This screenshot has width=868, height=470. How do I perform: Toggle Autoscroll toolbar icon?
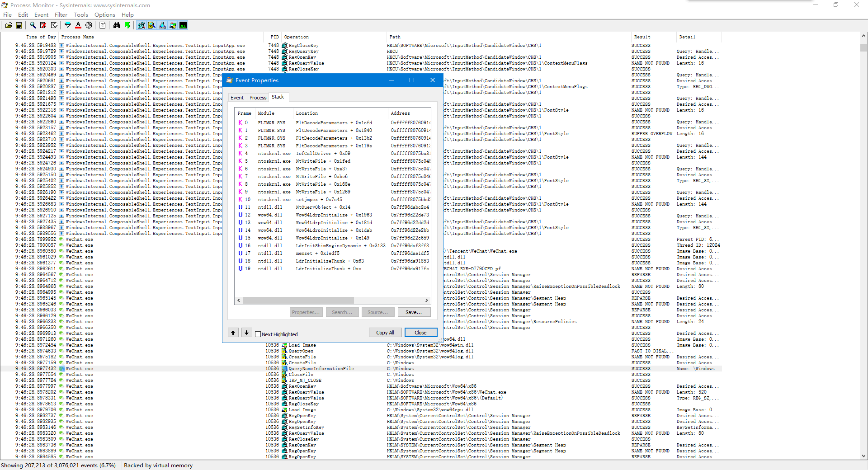43,25
